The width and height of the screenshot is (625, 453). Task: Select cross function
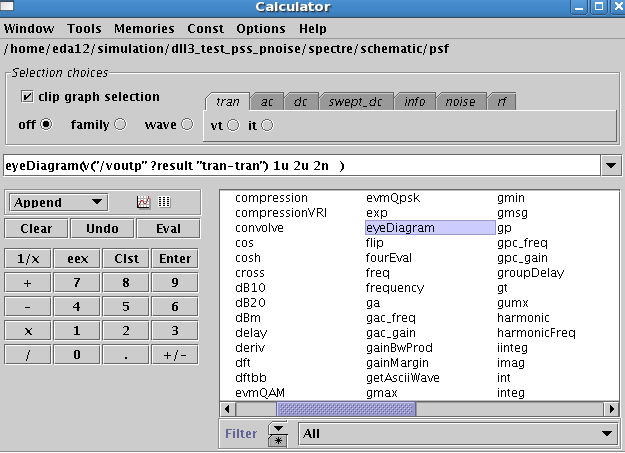[250, 273]
